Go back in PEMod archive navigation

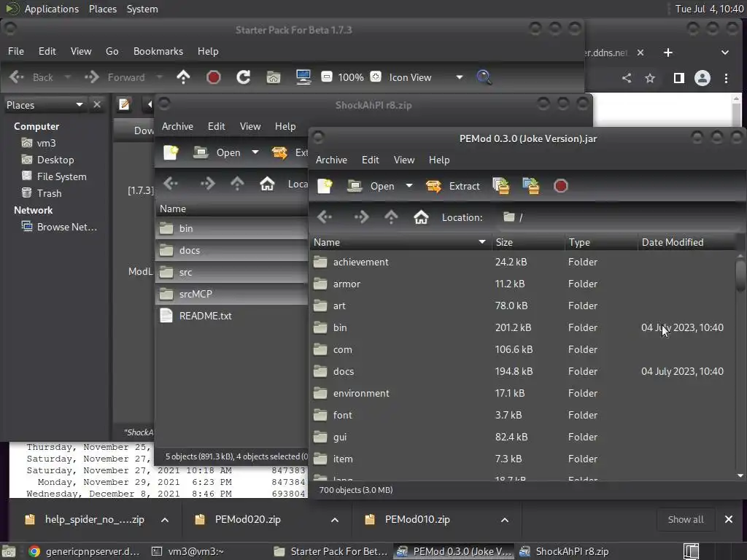point(325,217)
